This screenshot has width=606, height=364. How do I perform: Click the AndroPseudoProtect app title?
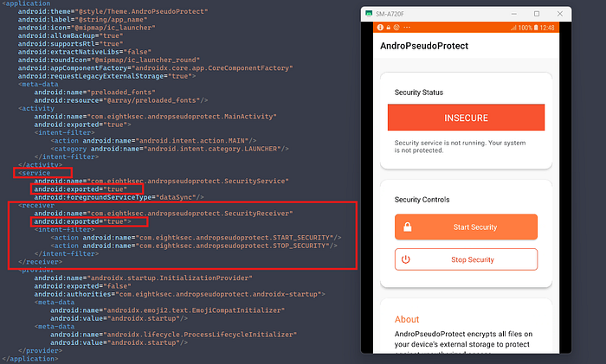coord(424,46)
